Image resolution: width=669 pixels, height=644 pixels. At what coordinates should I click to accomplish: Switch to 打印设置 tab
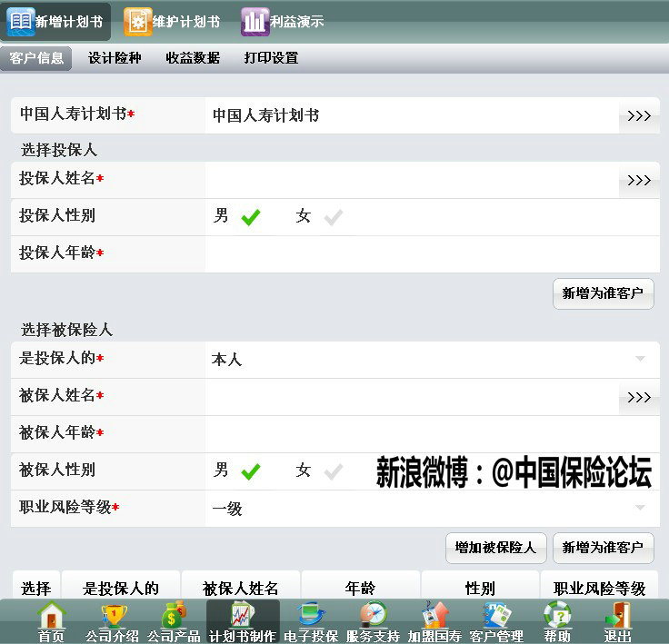click(x=272, y=58)
